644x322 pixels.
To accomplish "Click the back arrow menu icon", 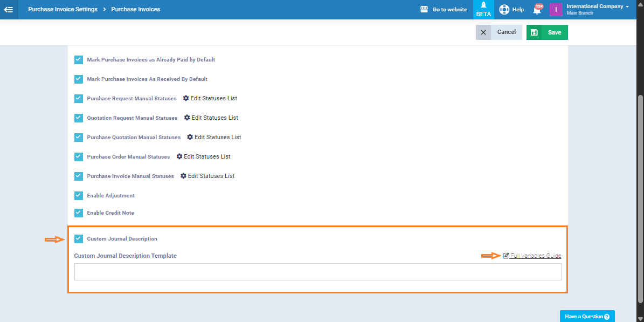I will [x=9, y=9].
